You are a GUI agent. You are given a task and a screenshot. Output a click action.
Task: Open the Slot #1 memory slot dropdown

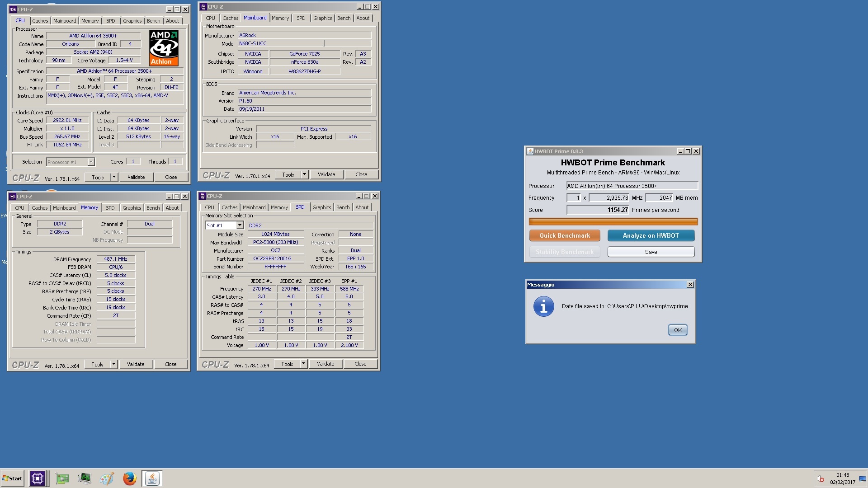pyautogui.click(x=225, y=225)
